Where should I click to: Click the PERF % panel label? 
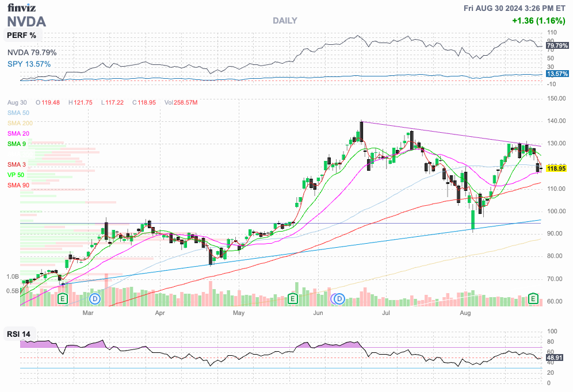[x=22, y=36]
